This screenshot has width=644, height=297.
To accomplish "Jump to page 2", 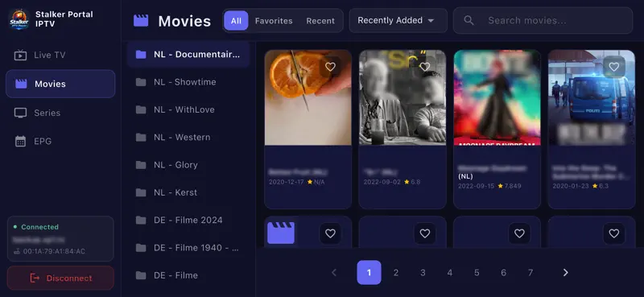I will 396,272.
